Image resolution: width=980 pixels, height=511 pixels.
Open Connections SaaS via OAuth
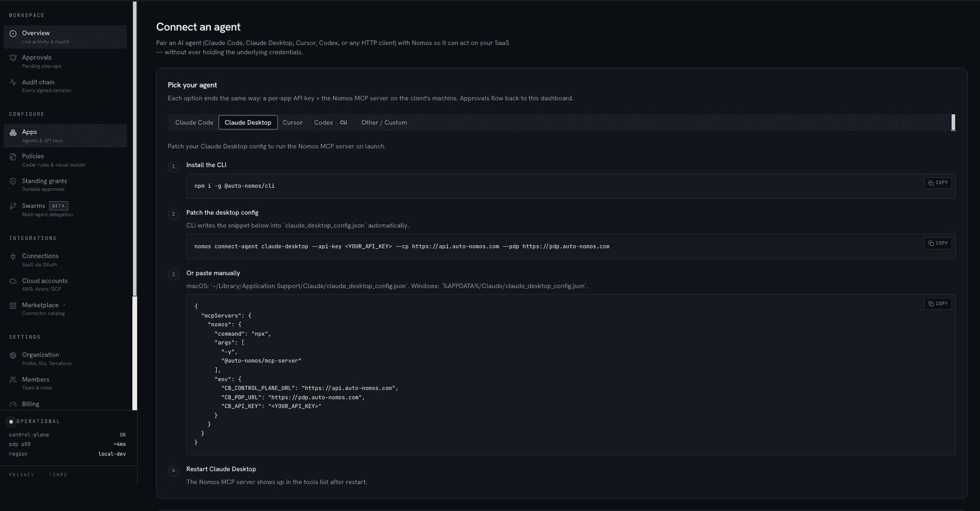pyautogui.click(x=65, y=260)
